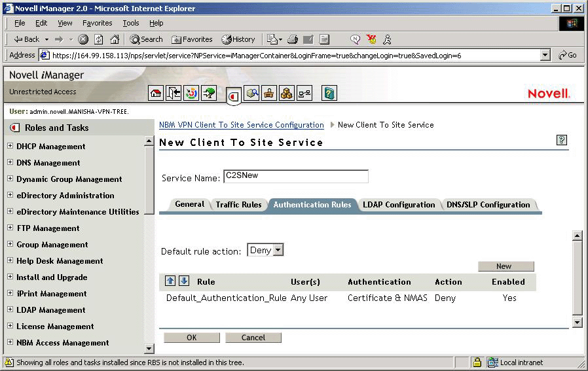
Task: Click the Discuss document toolbar icon
Action: coord(324,39)
